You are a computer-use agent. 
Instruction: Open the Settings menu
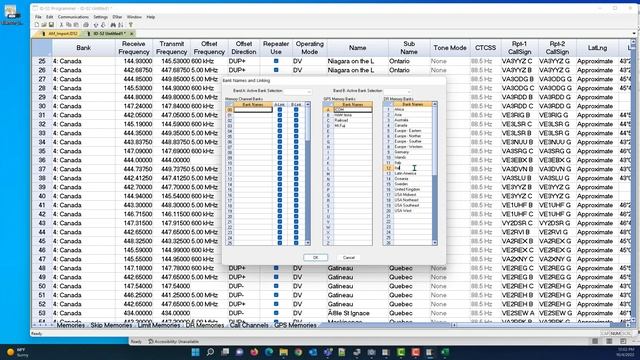(x=100, y=17)
